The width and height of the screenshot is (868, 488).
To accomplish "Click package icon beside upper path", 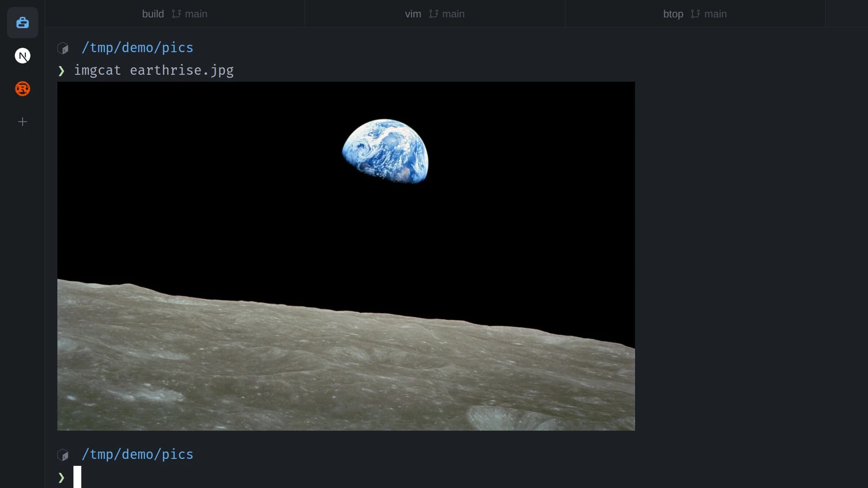I will [x=63, y=48].
